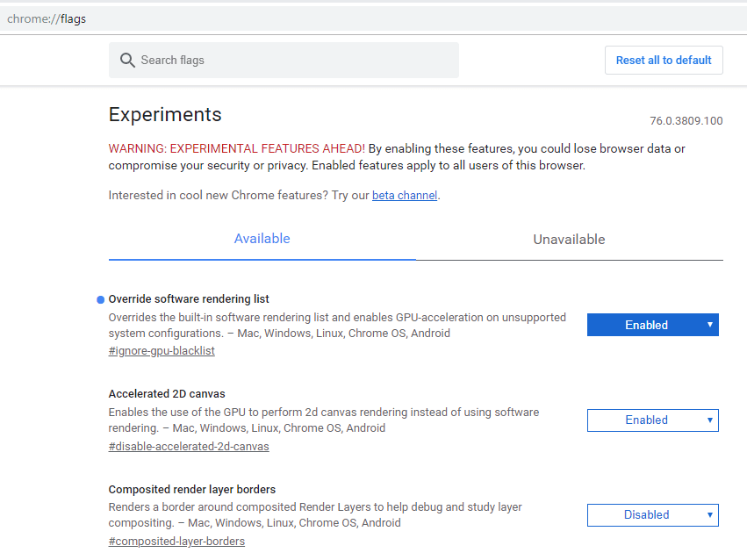
Task: Expand the Accelerated 2D canvas dropdown
Action: coord(652,420)
